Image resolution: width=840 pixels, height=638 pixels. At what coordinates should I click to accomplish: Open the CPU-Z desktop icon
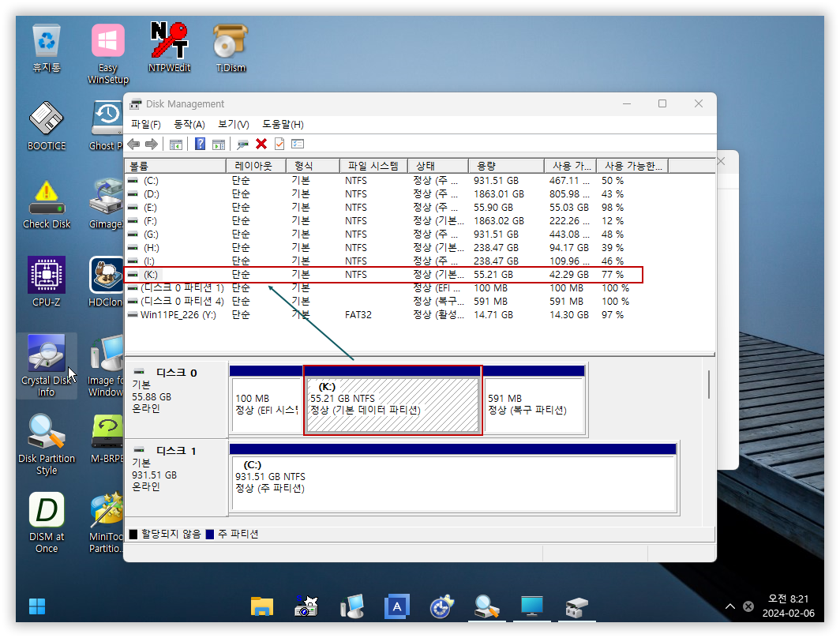tap(47, 282)
